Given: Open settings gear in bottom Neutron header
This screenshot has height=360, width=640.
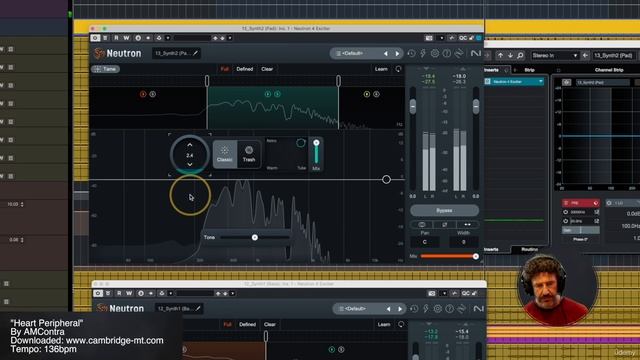Looking at the screenshot, I should pos(438,309).
